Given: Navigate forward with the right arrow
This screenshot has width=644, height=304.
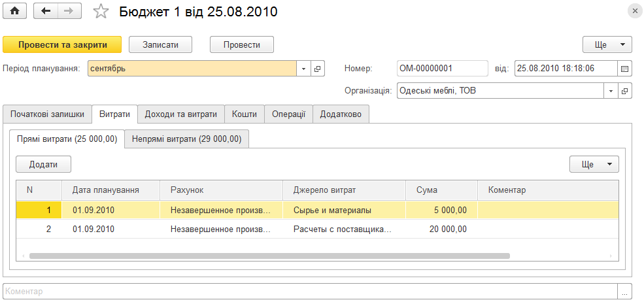Looking at the screenshot, I should coord(69,11).
